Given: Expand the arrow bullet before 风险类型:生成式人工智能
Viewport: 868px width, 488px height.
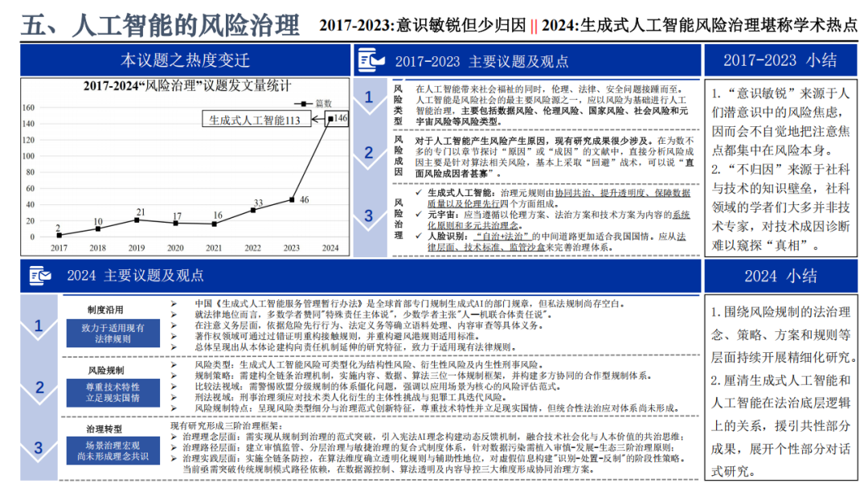Looking at the screenshot, I should pyautogui.click(x=174, y=364).
